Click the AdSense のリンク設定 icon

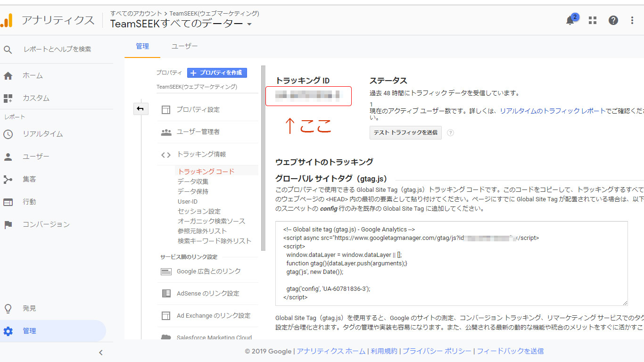tap(166, 293)
